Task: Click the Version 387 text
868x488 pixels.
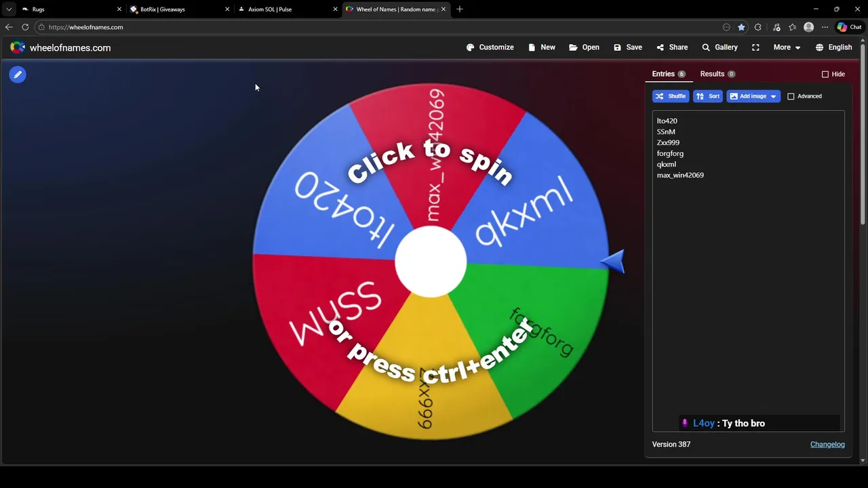Action: 671,444
